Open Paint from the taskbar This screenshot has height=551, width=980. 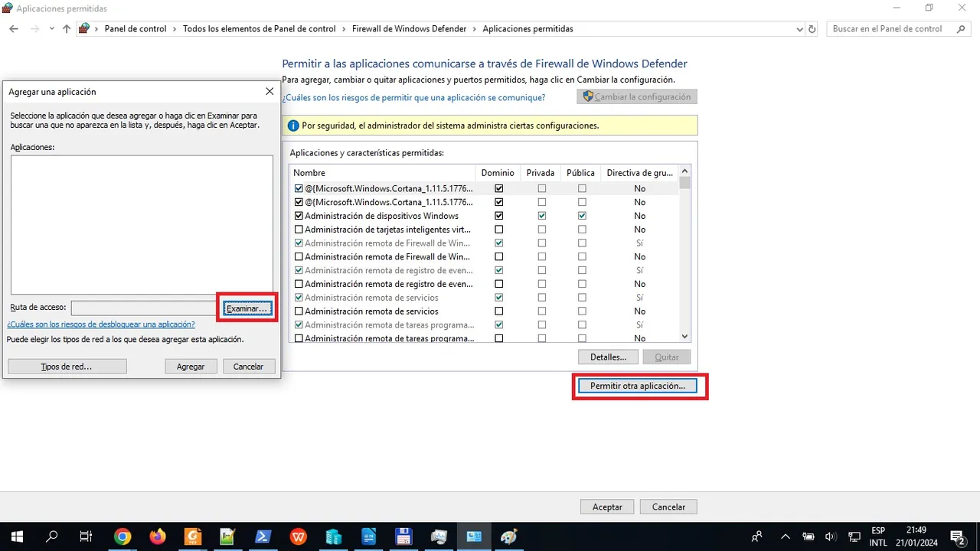(509, 536)
